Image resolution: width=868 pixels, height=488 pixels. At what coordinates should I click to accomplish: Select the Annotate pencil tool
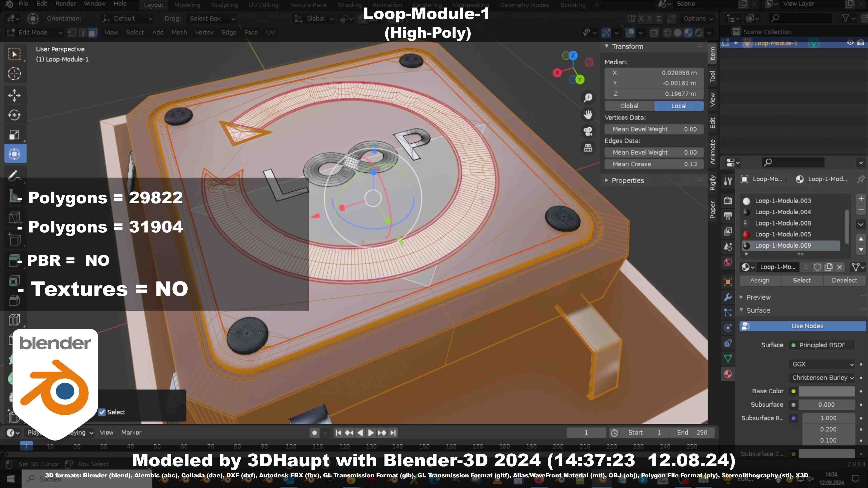[14, 176]
